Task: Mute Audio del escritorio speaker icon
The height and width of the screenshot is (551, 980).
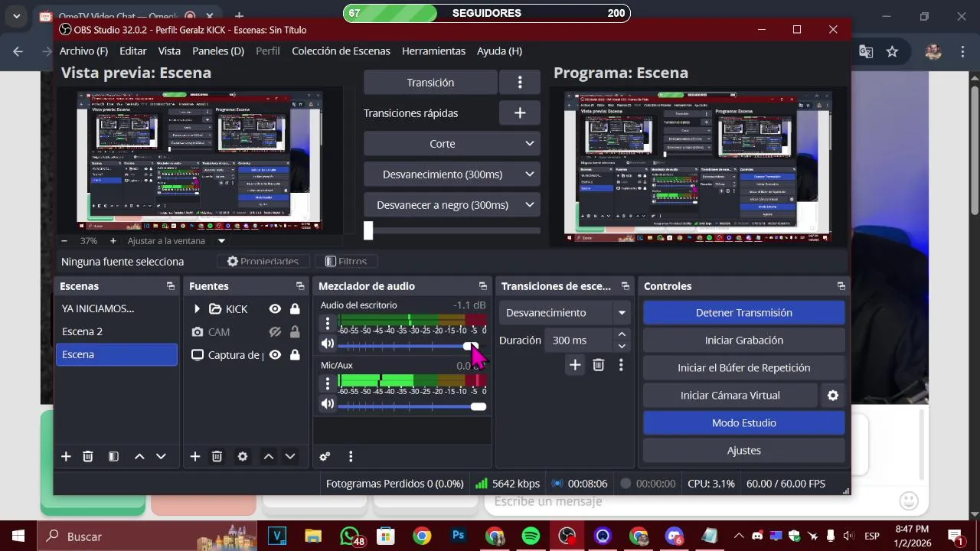Action: (x=328, y=344)
